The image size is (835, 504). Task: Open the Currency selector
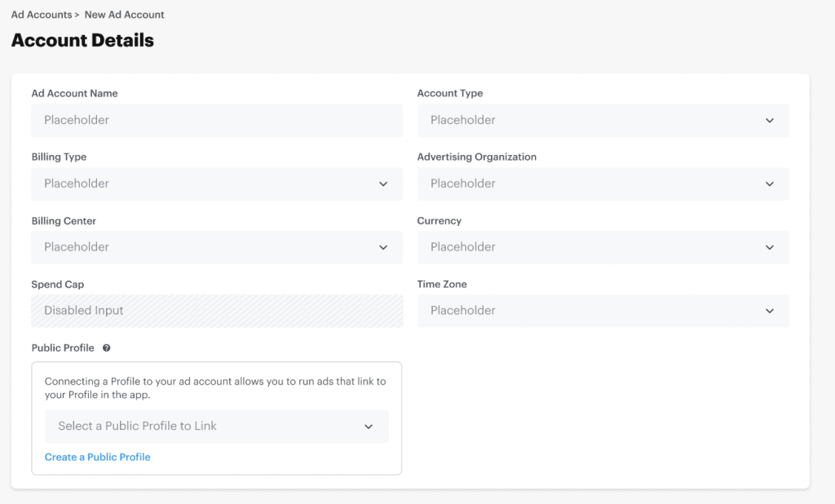603,247
